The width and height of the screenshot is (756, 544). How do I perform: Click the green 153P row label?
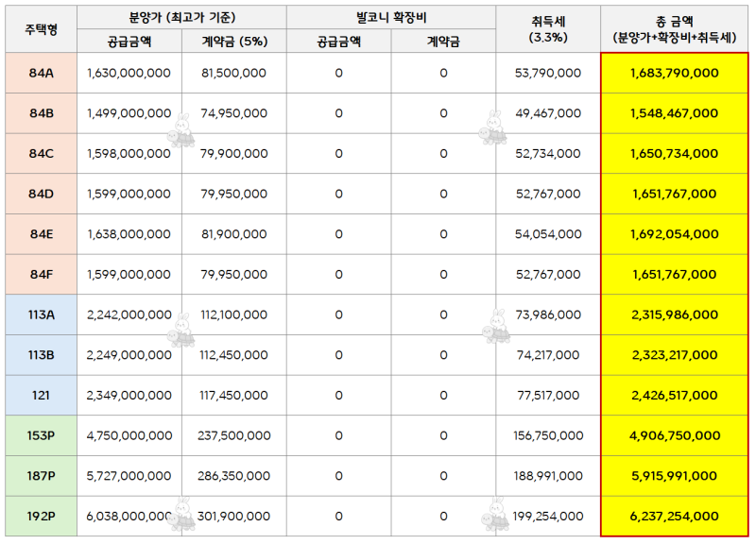pyautogui.click(x=41, y=435)
